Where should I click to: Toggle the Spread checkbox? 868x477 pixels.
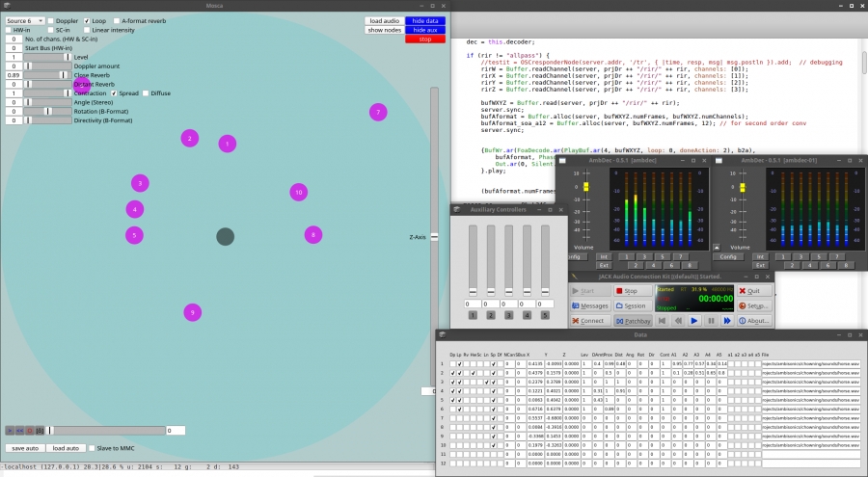coord(114,93)
